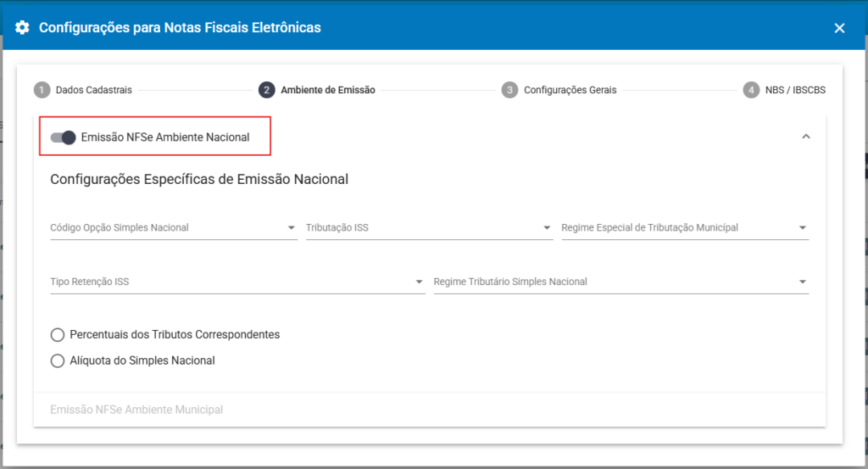Click step 2 circle icon Ambiente de Emissão
The width and height of the screenshot is (868, 469).
pos(267,90)
